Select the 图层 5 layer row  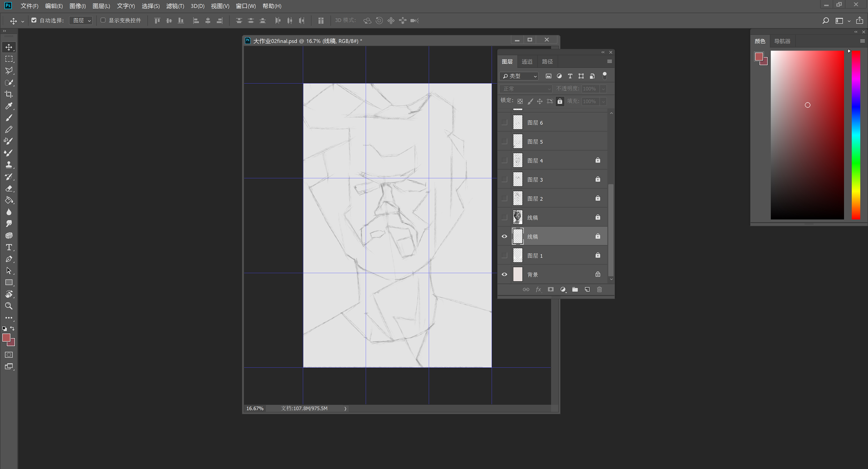point(559,142)
